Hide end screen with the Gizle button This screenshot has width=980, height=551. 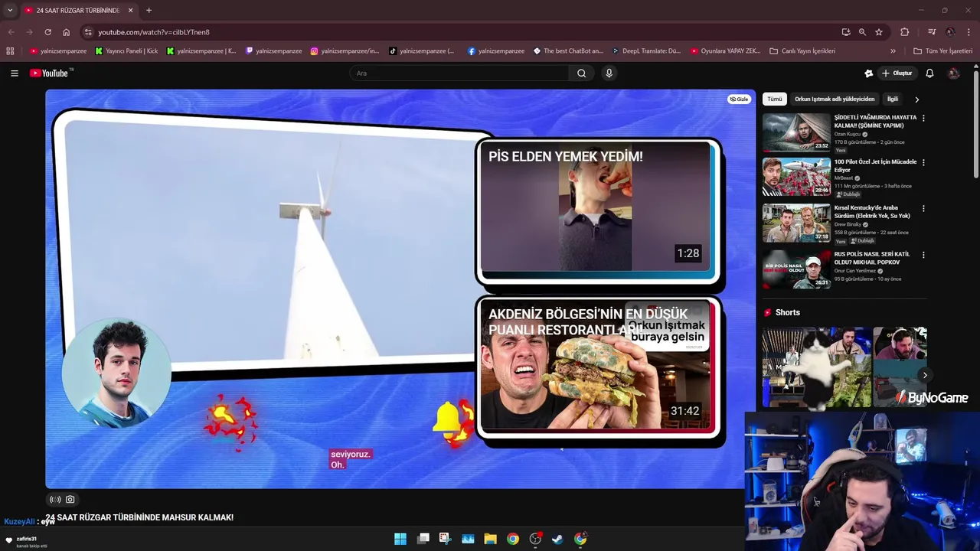click(x=739, y=99)
